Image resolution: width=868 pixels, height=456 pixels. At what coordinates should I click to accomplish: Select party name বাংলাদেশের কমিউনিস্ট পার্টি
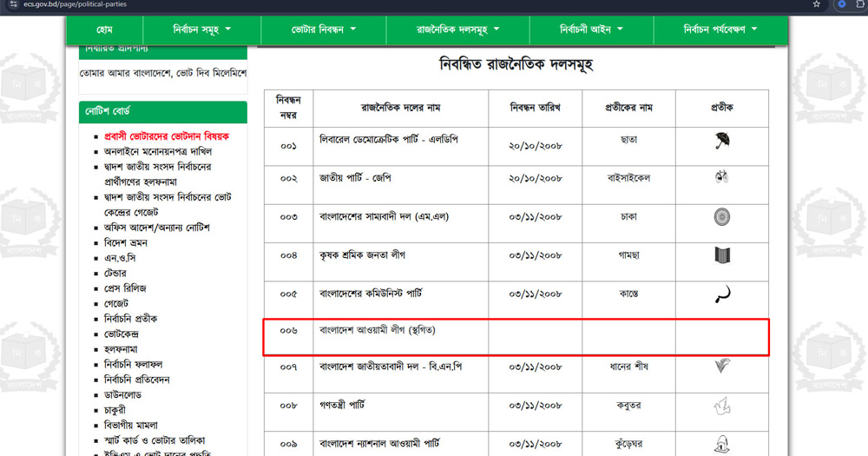(x=371, y=294)
